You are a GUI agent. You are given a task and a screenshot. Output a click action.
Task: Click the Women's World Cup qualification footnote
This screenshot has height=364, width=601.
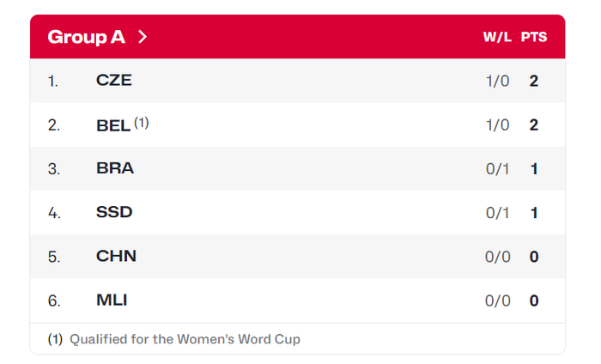[x=184, y=339]
